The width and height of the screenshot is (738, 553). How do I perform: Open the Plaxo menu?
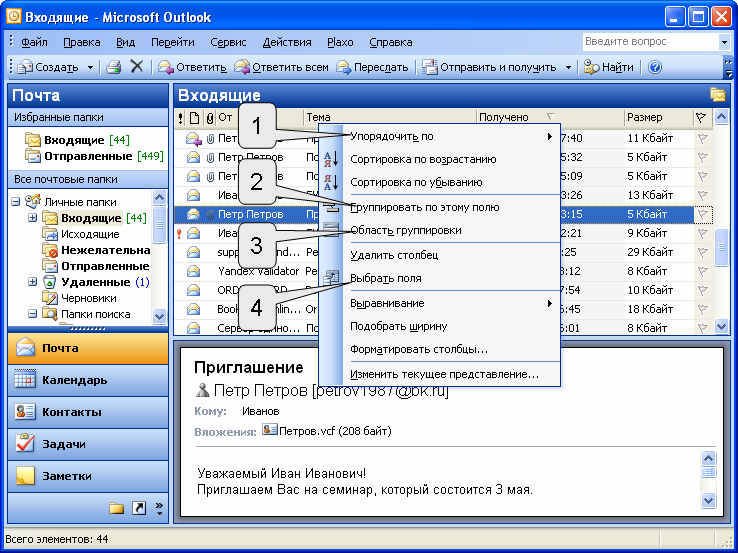tap(340, 42)
